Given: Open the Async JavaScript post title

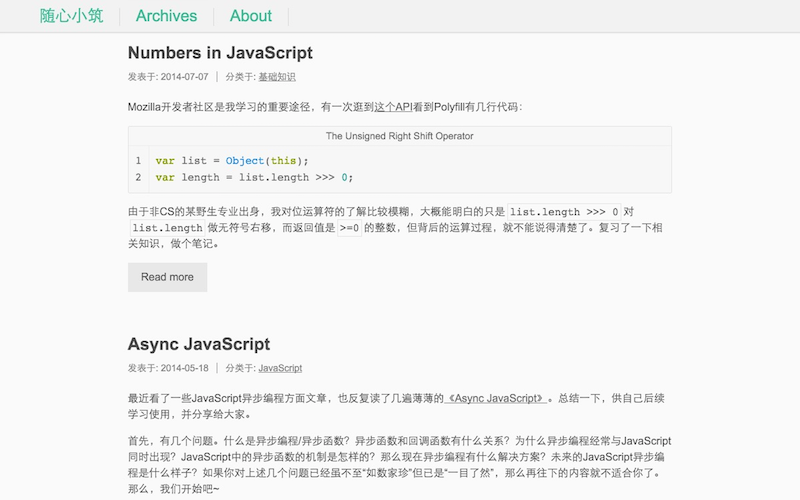Looking at the screenshot, I should pos(199,344).
